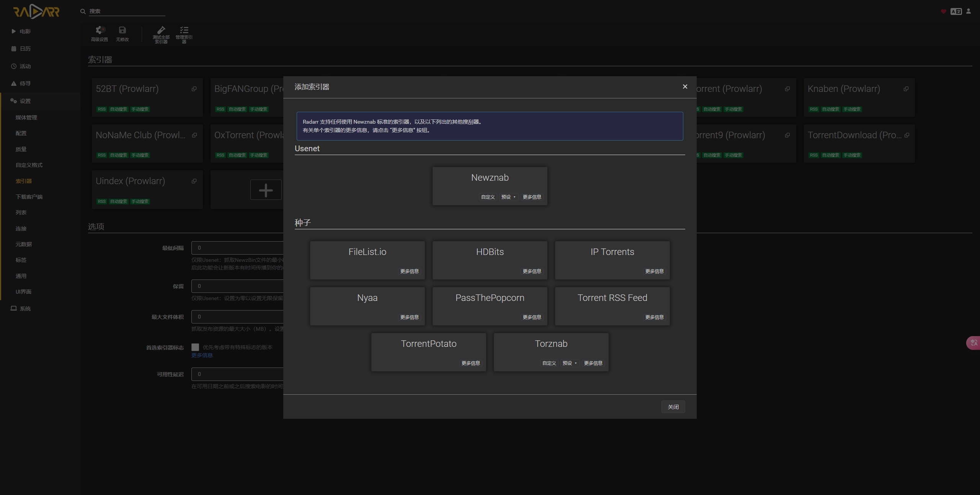
Task: Open Torrent RSS Feed 更多信息 link
Action: coord(655,317)
